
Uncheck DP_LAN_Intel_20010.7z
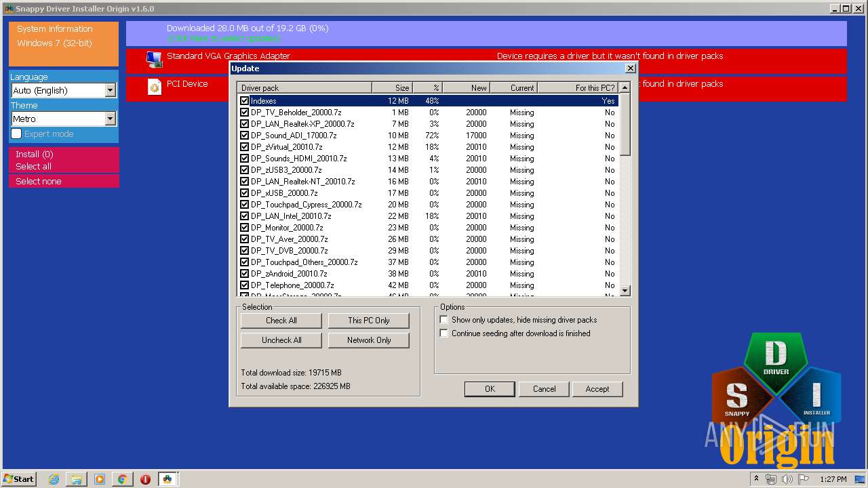point(245,216)
